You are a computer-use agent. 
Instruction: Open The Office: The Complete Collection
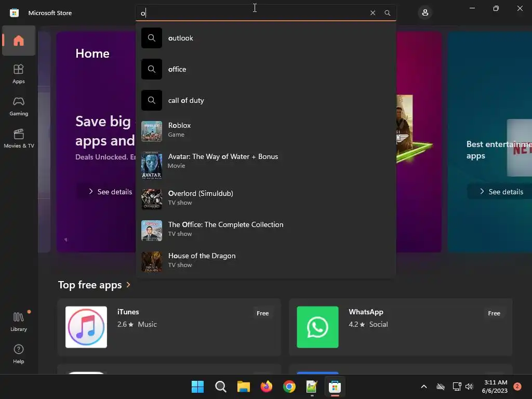click(265, 231)
